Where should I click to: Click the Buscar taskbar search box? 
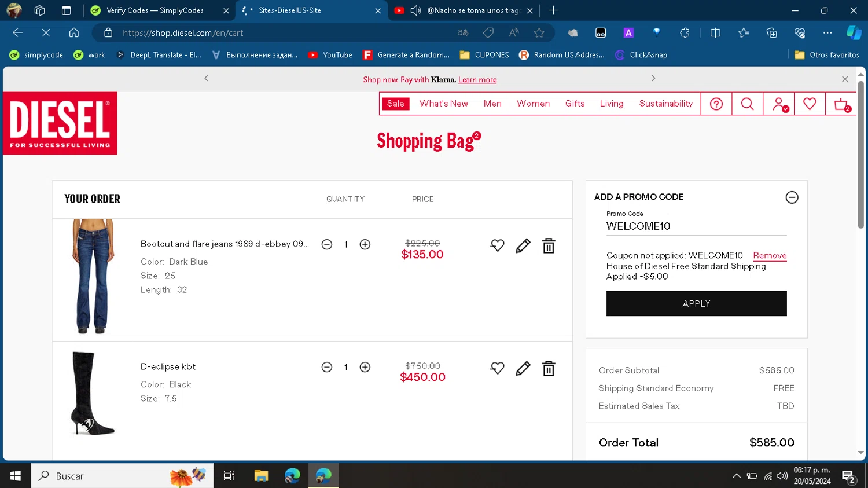click(122, 476)
